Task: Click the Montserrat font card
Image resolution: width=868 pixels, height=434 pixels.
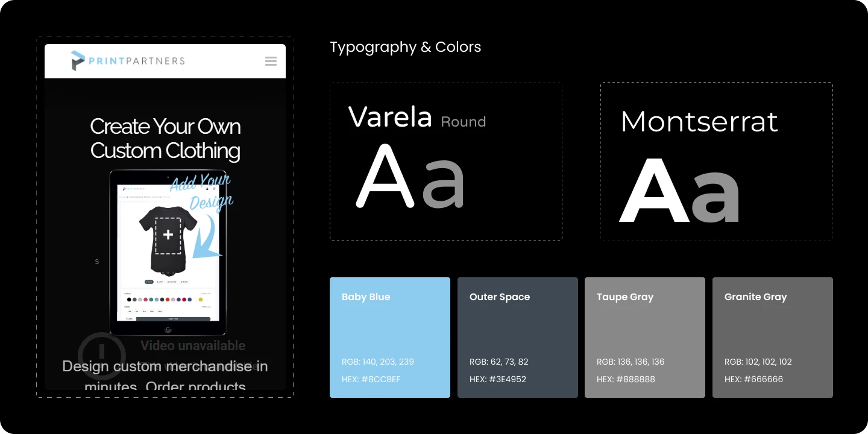Action: click(x=716, y=162)
